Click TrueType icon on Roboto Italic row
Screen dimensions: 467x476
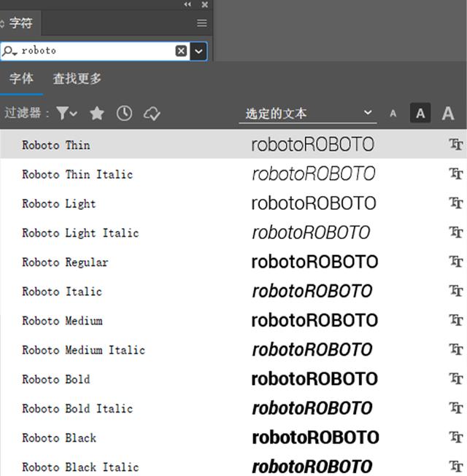(456, 291)
